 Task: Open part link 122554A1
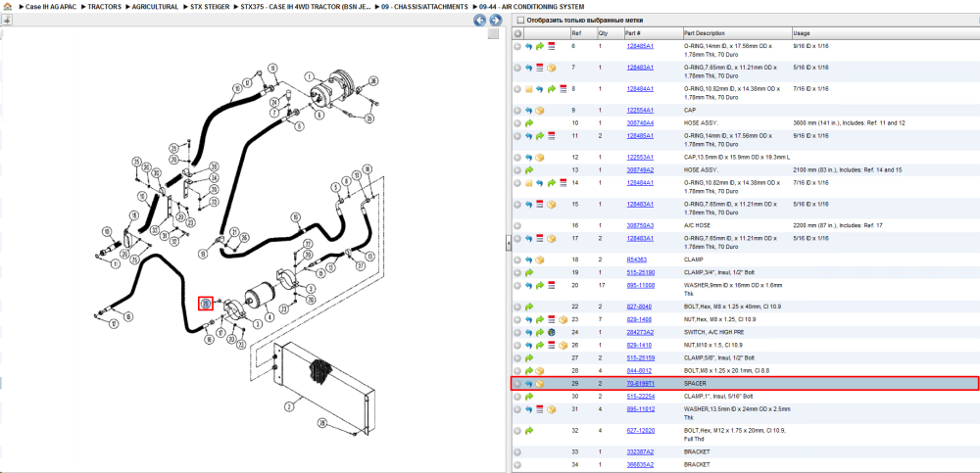coord(640,110)
